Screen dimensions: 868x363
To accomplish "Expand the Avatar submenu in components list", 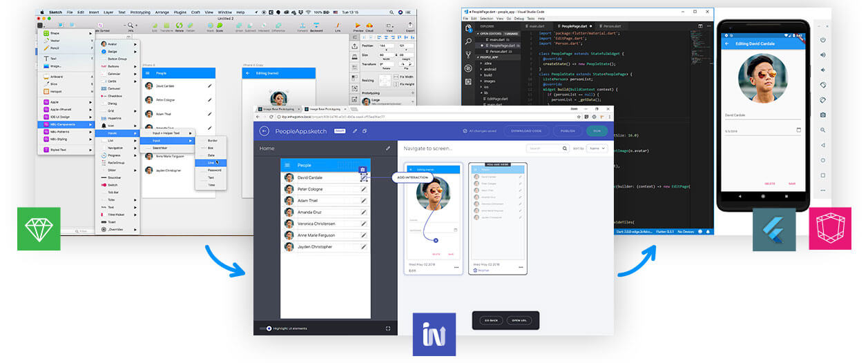I will coord(117,43).
